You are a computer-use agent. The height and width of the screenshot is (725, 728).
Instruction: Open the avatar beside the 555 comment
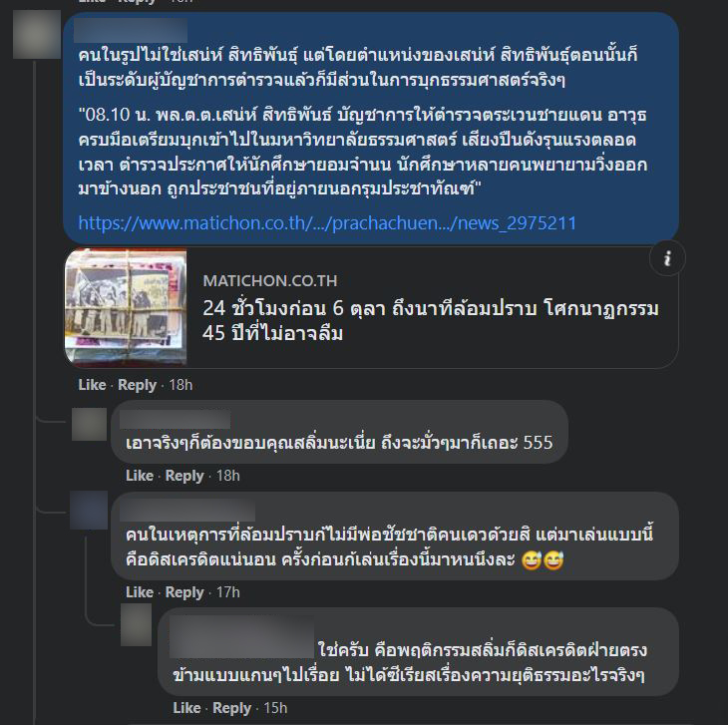point(89,424)
